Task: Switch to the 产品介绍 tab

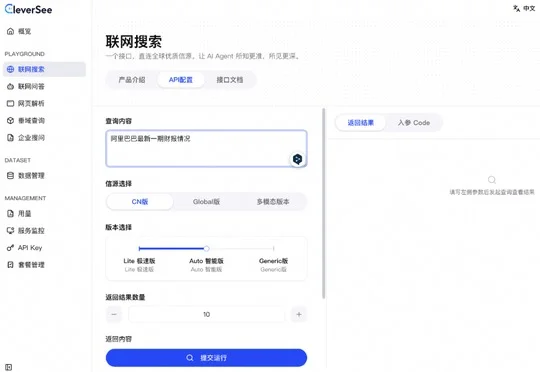Action: tap(132, 80)
